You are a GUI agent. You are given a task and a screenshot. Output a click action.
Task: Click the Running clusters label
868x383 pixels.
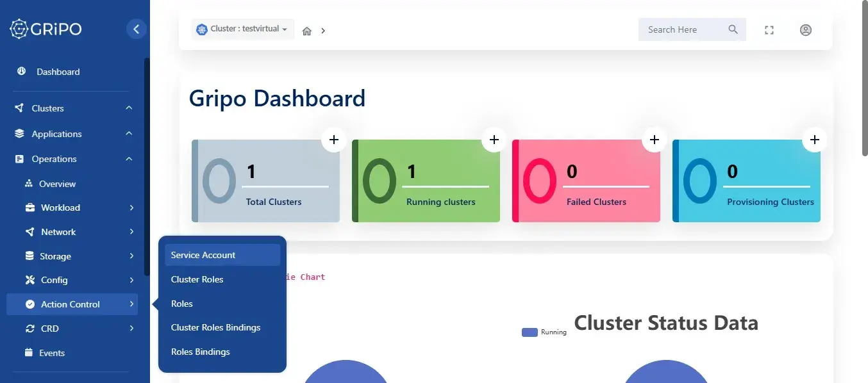(441, 202)
